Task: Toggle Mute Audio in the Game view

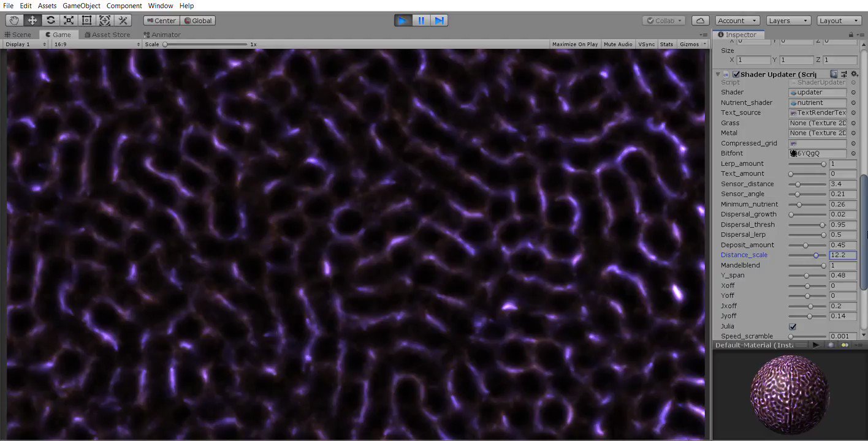Action: point(618,43)
